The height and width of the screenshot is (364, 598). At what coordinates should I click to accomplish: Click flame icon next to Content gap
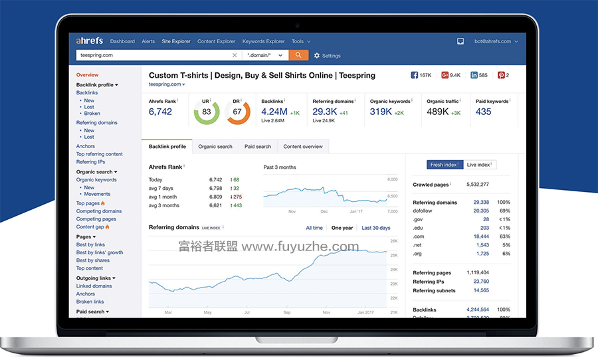pos(107,227)
